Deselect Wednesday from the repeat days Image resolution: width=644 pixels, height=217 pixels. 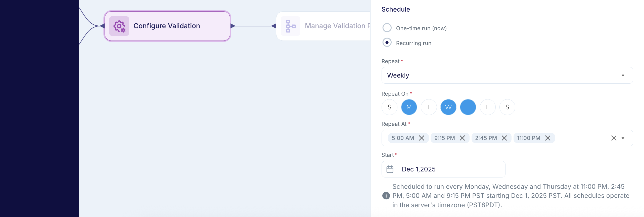[x=448, y=107]
